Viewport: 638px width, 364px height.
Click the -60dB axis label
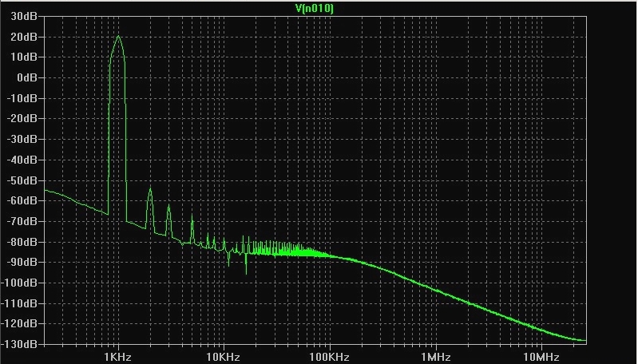point(22,200)
